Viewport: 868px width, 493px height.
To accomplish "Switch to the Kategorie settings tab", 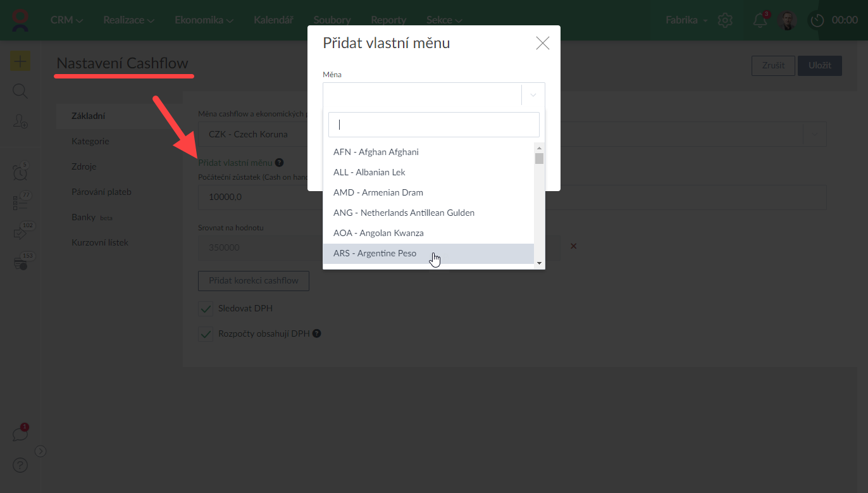I will (x=90, y=141).
